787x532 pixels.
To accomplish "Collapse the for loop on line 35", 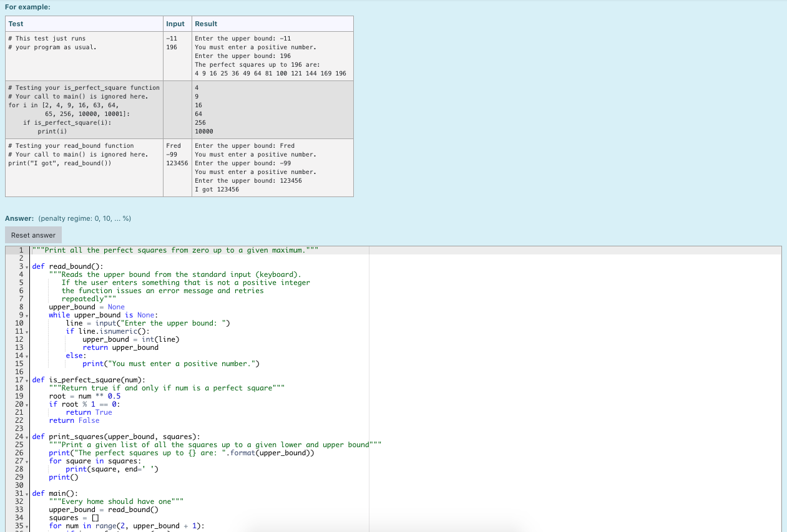I will point(28,526).
